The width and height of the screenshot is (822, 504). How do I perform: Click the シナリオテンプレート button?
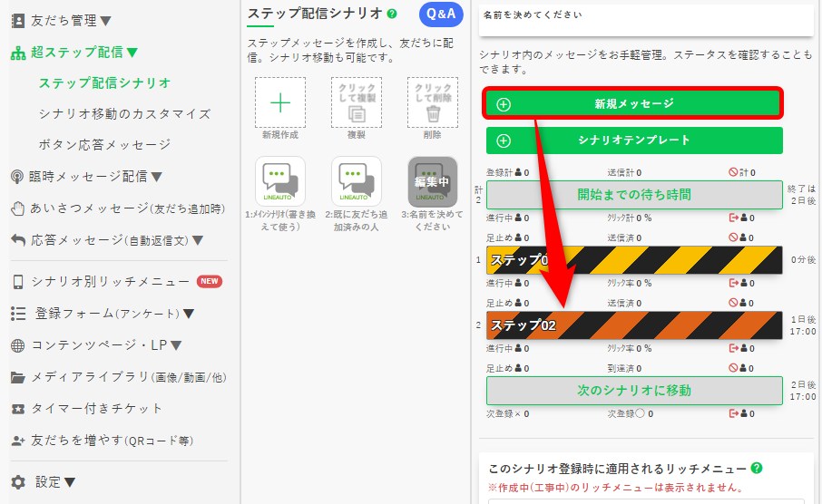coord(634,141)
